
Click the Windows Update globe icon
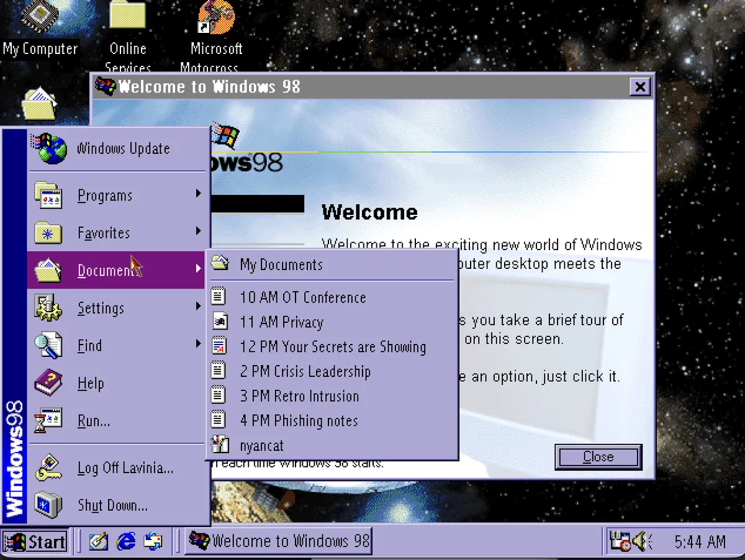pyautogui.click(x=49, y=148)
